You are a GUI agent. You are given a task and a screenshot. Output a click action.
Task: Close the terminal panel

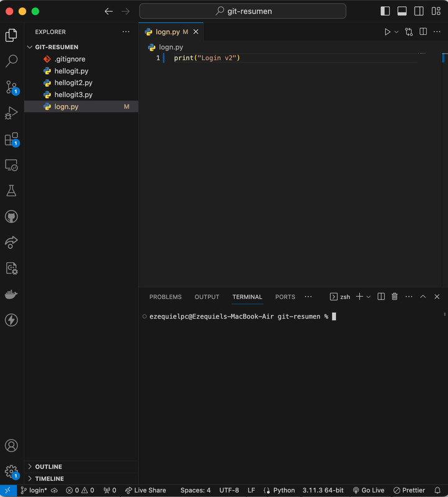coord(437,297)
